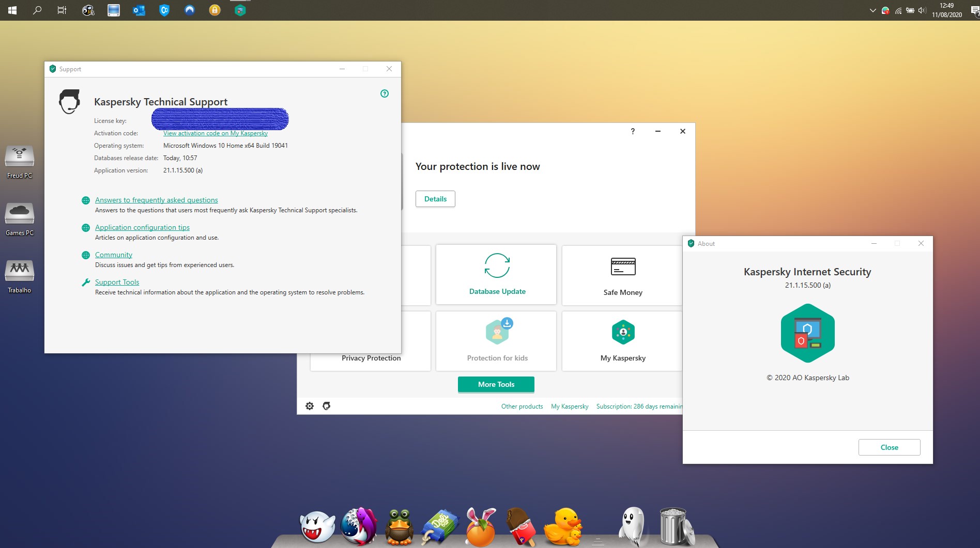Click the More Tools button
Screen dimensions: 980x548
click(496, 384)
